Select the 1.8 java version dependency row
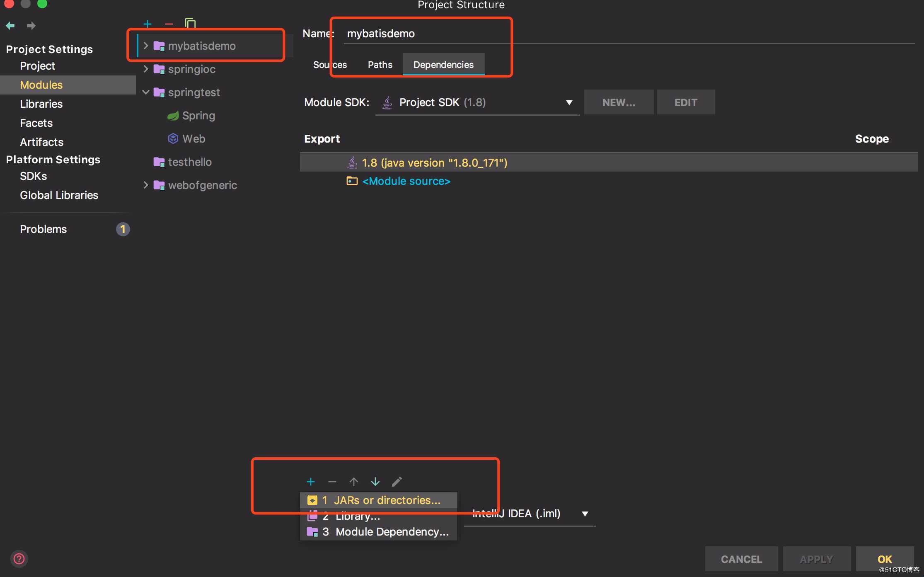Viewport: 924px width, 577px height. (x=609, y=162)
